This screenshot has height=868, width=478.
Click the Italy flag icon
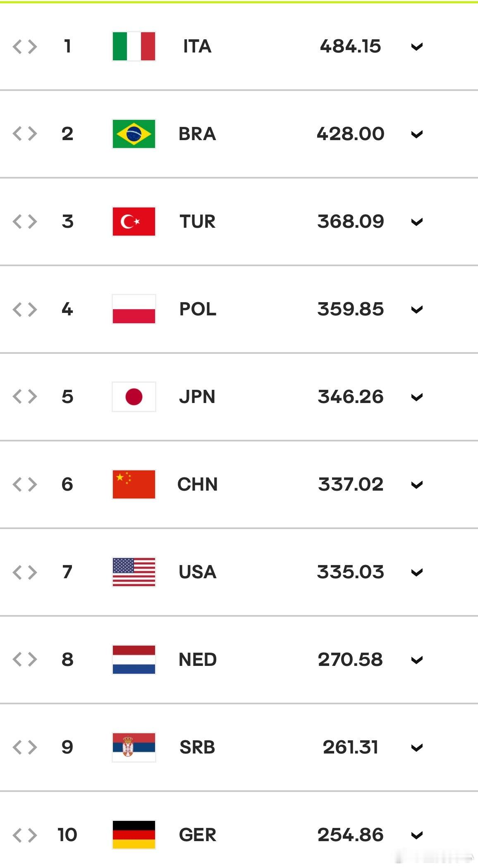[134, 46]
